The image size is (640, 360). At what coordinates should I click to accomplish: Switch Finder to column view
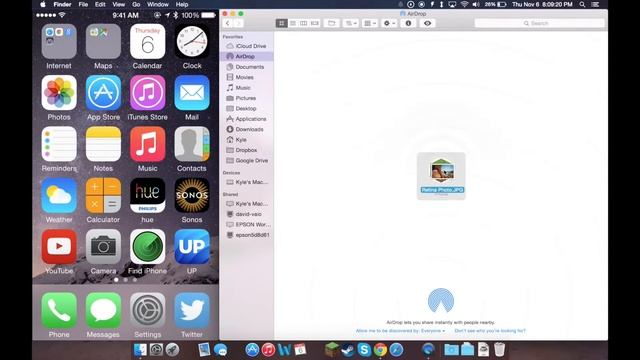(304, 23)
